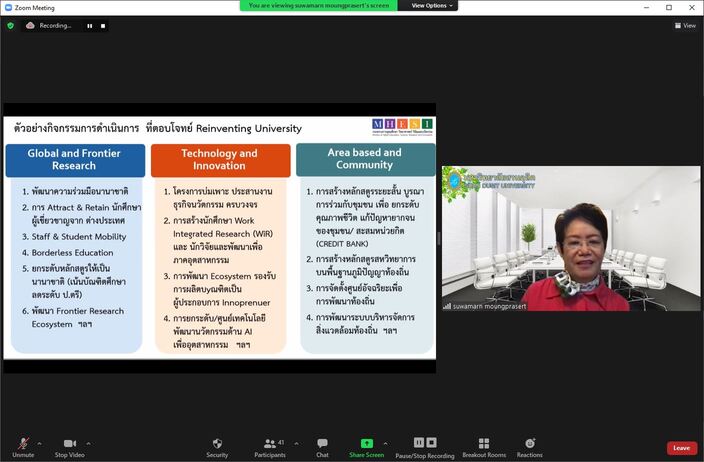Open Breakout Rooms

point(484,447)
